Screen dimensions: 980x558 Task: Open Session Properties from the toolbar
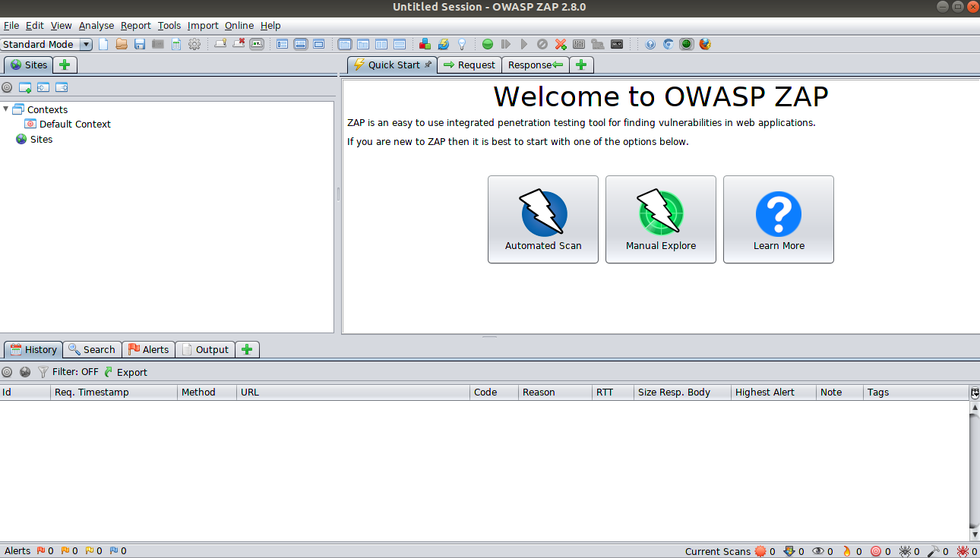(x=176, y=44)
